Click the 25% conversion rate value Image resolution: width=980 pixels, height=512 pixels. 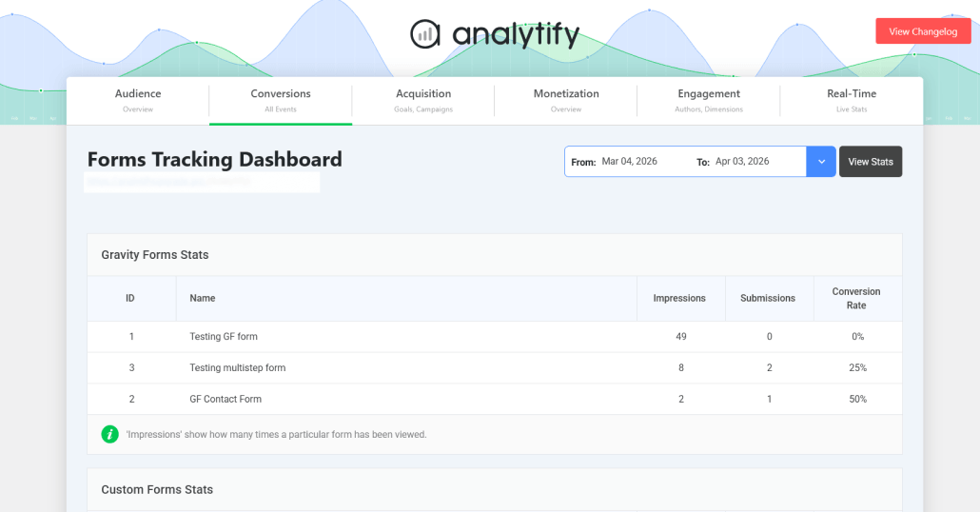pos(857,367)
